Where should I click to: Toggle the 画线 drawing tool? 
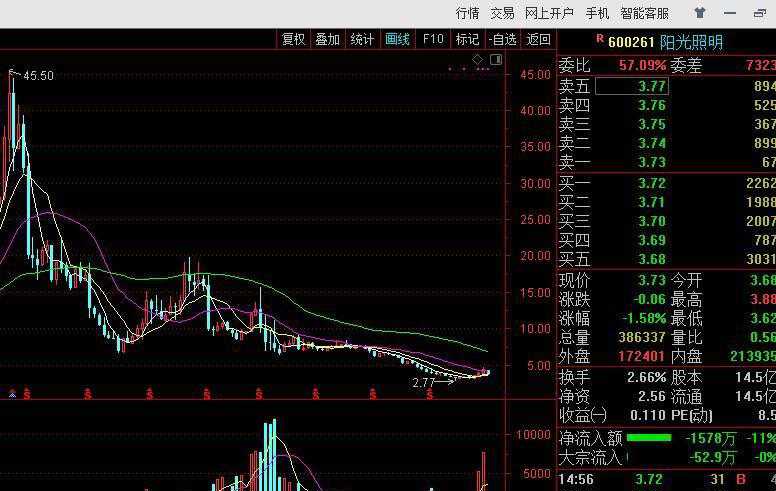[x=397, y=39]
